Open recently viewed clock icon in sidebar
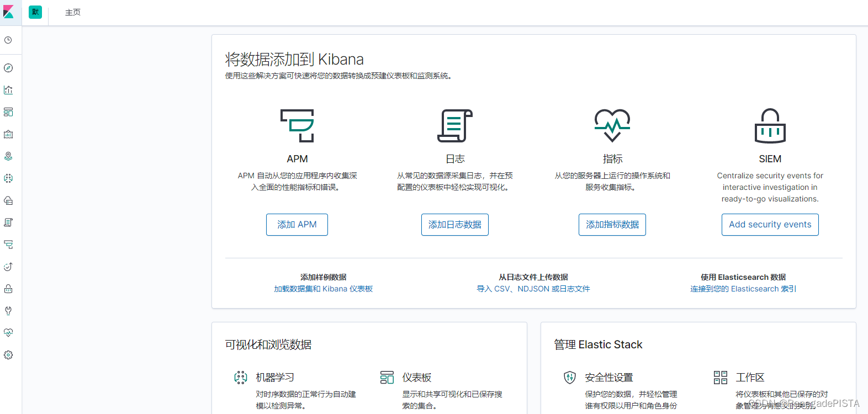Screen dimensions: 868x414 (8, 40)
